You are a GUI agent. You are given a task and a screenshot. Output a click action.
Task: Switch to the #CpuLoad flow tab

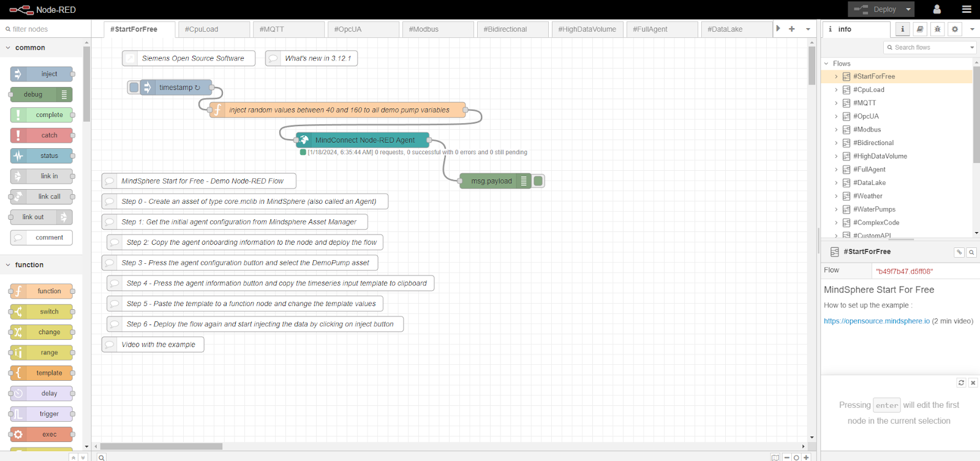[x=214, y=29]
